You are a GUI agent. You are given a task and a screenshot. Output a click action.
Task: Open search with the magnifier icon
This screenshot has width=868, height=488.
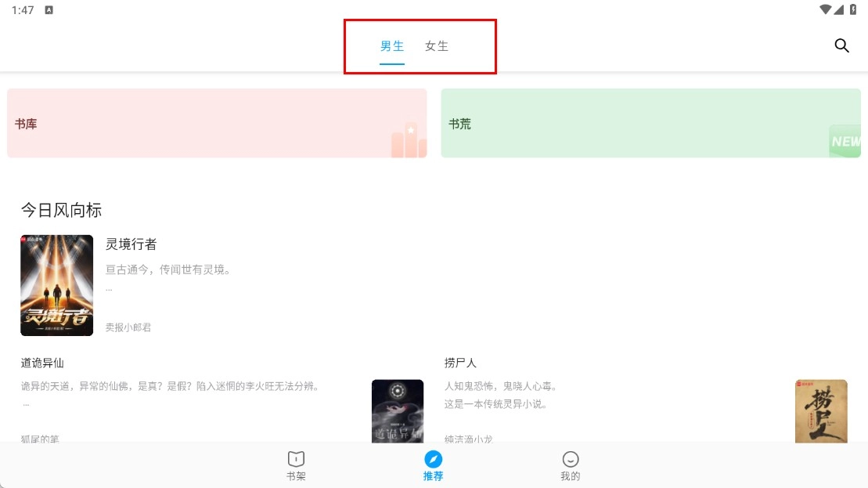coord(841,45)
